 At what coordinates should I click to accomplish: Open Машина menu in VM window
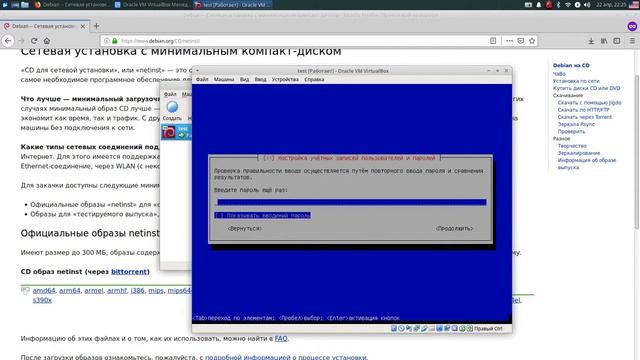point(224,80)
